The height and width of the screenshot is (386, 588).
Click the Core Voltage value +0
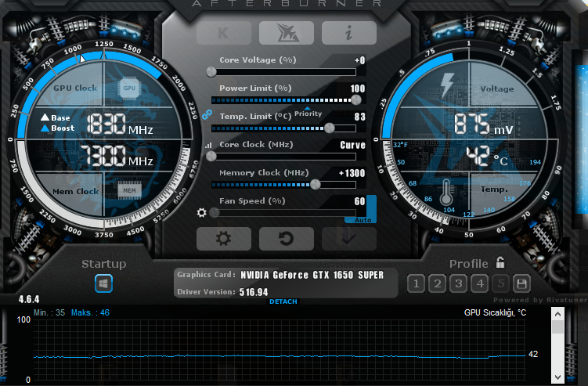pos(359,60)
